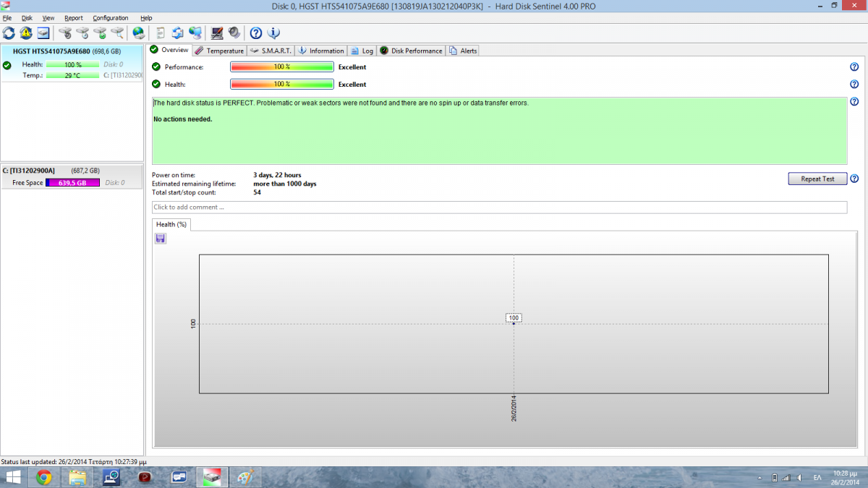Select the Health (%) chart tab
This screenshot has width=868, height=488.
171,224
